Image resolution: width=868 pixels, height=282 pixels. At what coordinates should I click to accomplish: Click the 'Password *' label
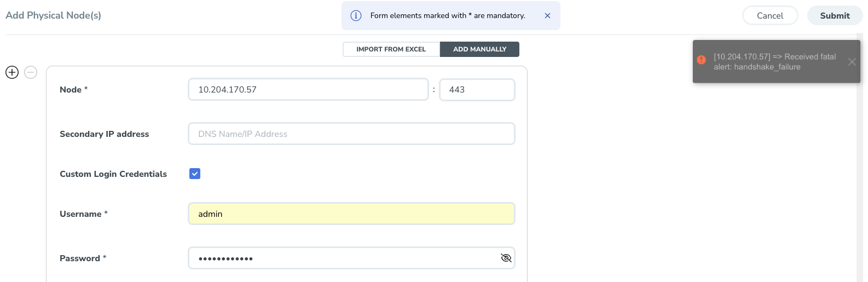[x=83, y=258]
